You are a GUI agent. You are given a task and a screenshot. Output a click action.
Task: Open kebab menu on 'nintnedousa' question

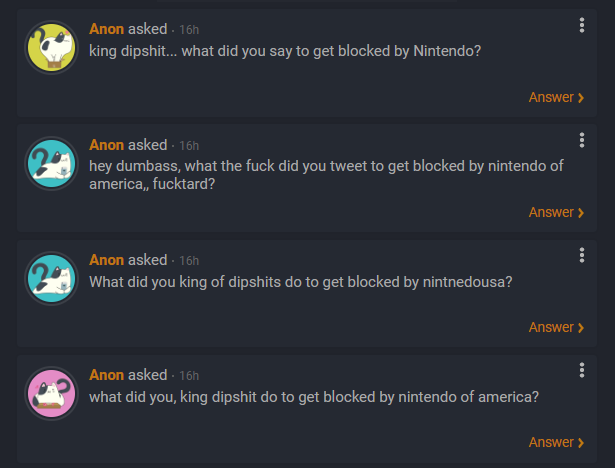pos(582,255)
